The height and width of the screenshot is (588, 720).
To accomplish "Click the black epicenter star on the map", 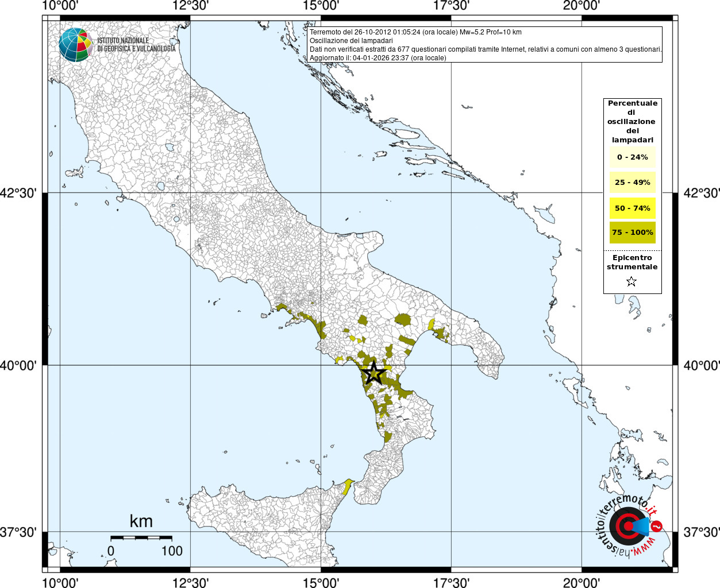I will [x=374, y=373].
